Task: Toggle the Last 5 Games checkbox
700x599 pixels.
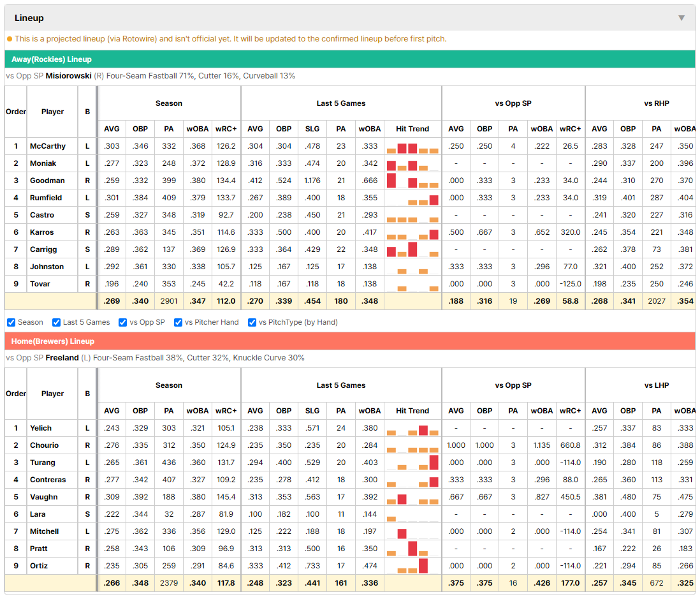Action: (x=56, y=322)
